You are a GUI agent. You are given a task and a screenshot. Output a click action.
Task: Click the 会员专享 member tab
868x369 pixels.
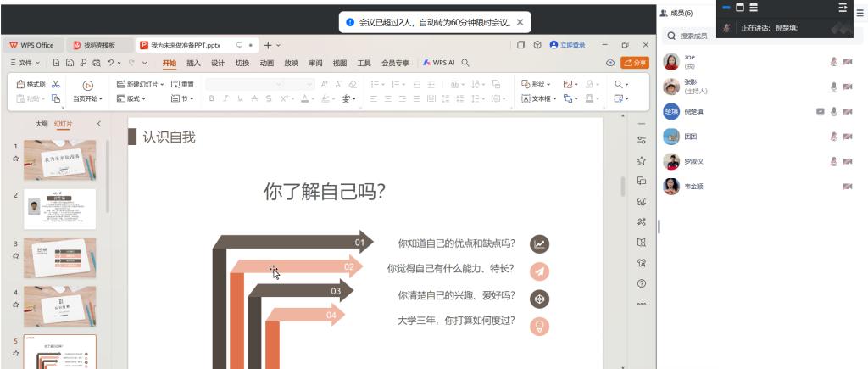click(395, 63)
